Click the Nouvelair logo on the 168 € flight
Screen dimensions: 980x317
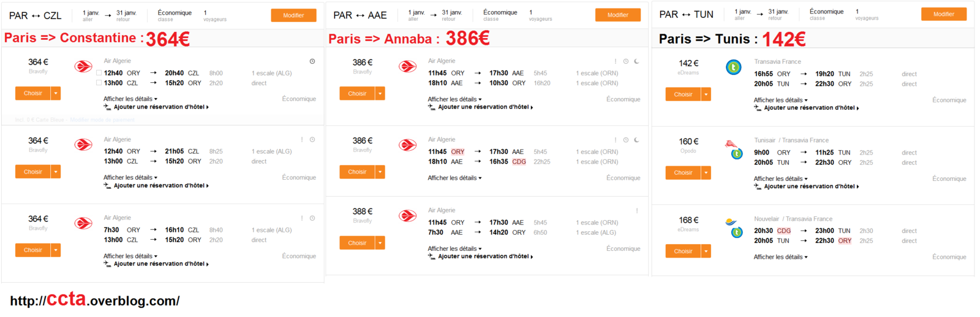734,227
